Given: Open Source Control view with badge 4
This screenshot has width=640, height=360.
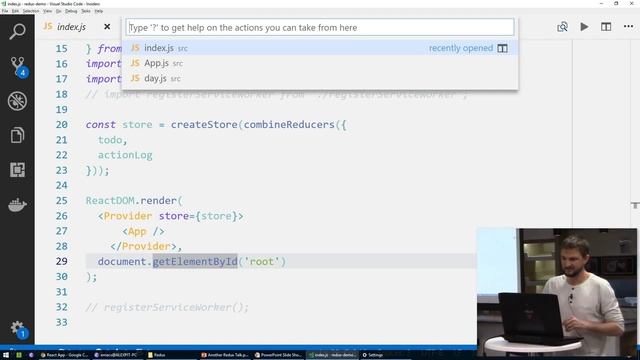Looking at the screenshot, I should coord(18,66).
